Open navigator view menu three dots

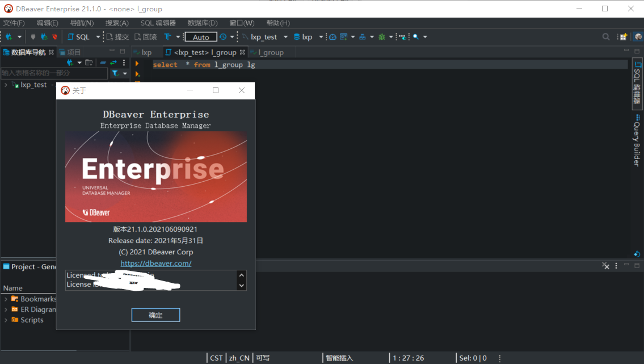point(124,62)
